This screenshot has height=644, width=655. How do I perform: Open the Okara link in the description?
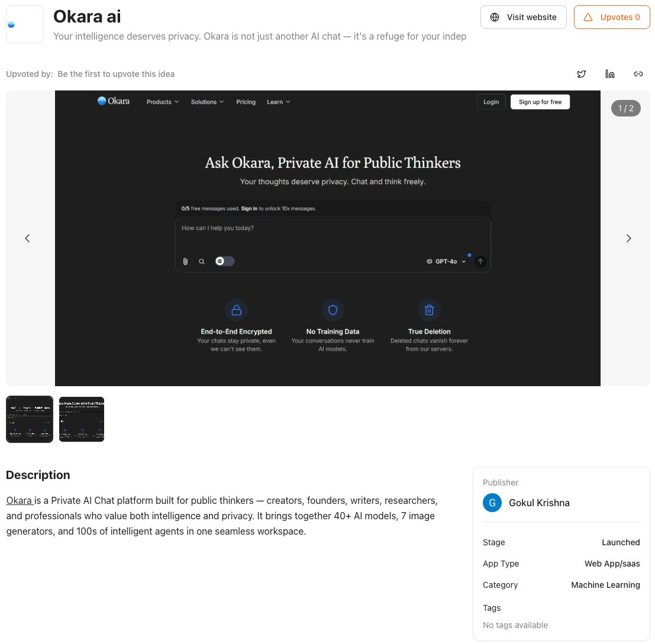[19, 500]
